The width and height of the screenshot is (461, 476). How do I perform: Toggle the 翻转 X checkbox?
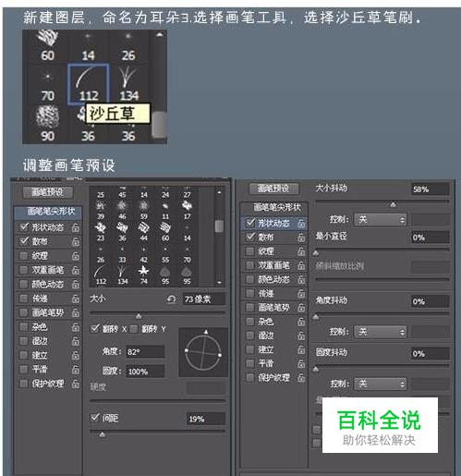(95, 328)
